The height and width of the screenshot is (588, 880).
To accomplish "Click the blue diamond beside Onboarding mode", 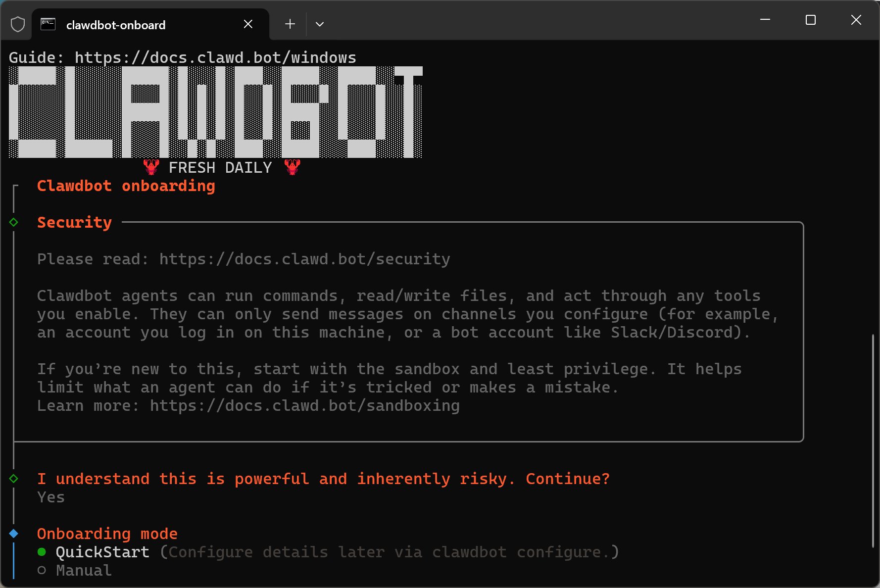I will pos(14,534).
